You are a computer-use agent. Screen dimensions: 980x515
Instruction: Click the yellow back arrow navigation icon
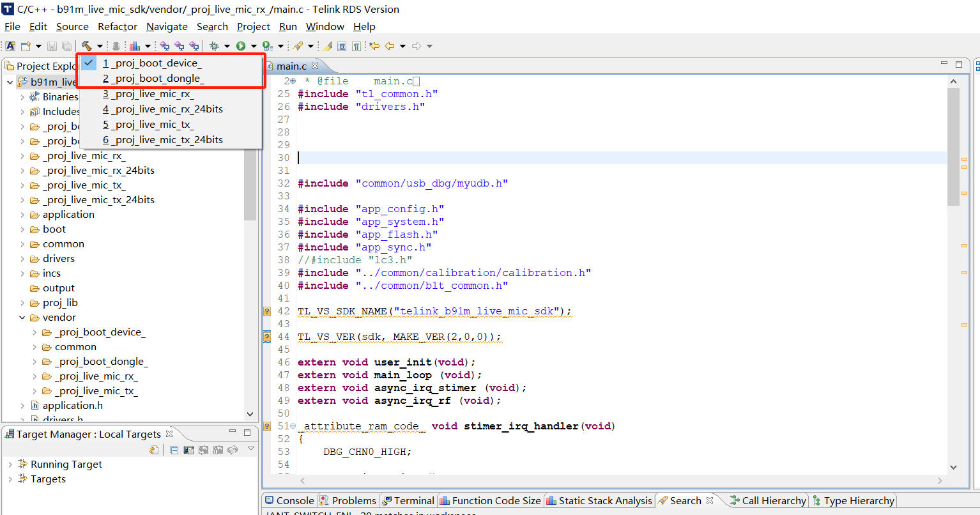pos(390,46)
